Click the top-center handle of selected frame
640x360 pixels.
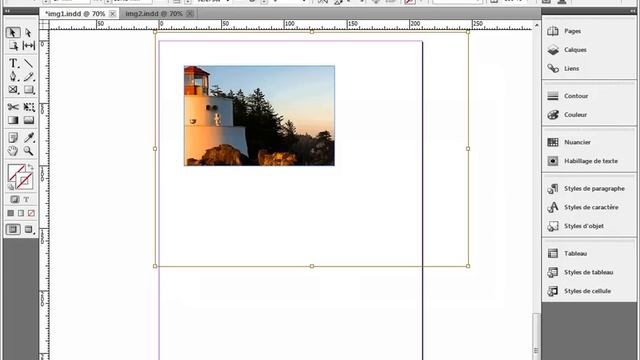click(x=312, y=31)
